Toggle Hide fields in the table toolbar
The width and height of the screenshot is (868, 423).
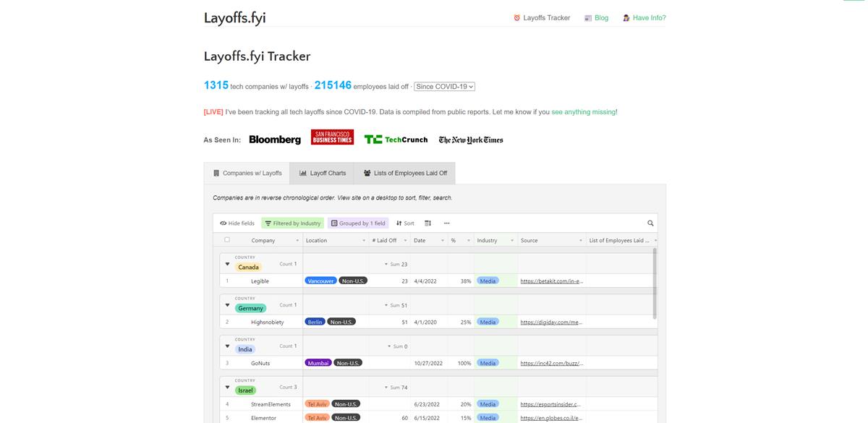point(237,223)
